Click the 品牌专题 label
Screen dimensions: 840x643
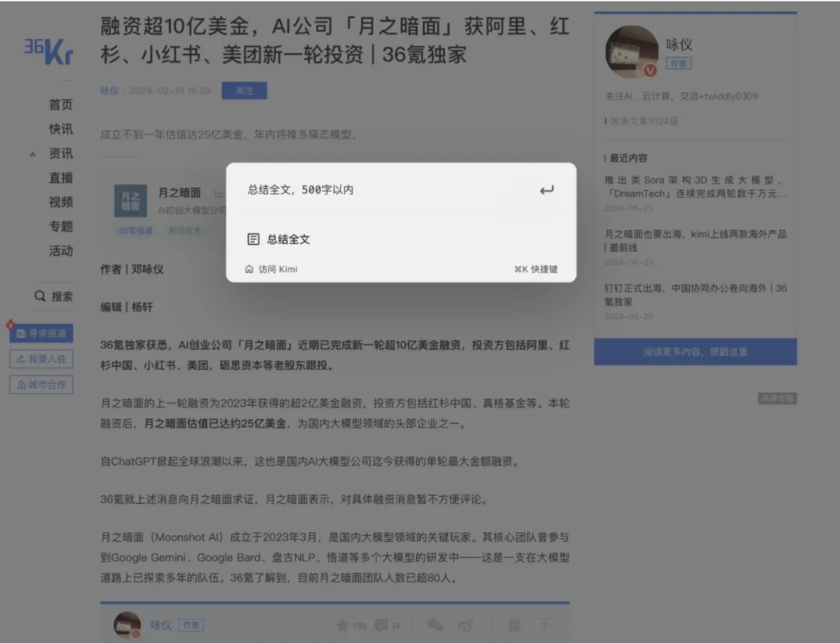(777, 398)
